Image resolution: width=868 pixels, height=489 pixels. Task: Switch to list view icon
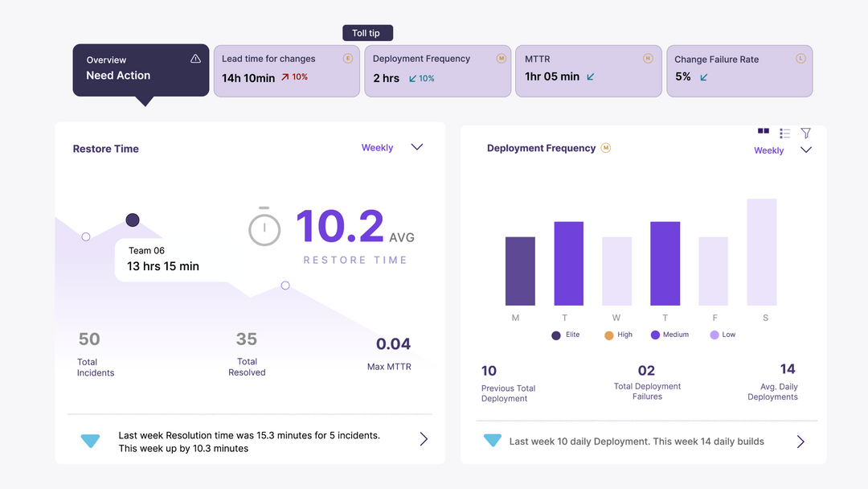[x=784, y=133]
